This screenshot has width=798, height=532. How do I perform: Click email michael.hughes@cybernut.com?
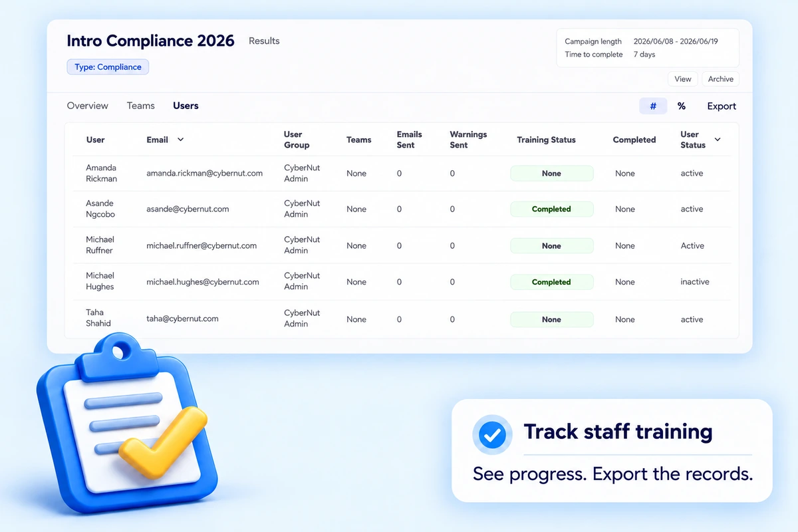(203, 282)
